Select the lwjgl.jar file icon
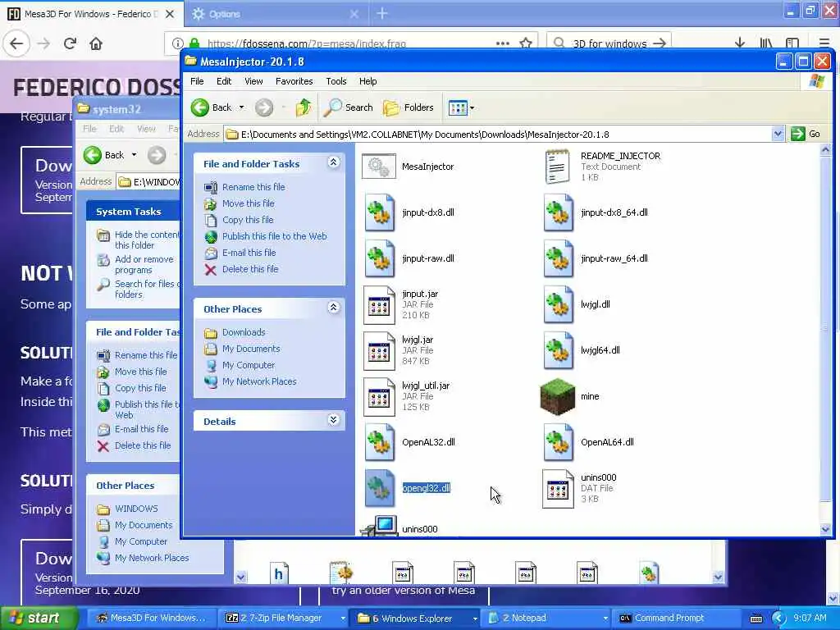This screenshot has height=630, width=840. (x=379, y=351)
